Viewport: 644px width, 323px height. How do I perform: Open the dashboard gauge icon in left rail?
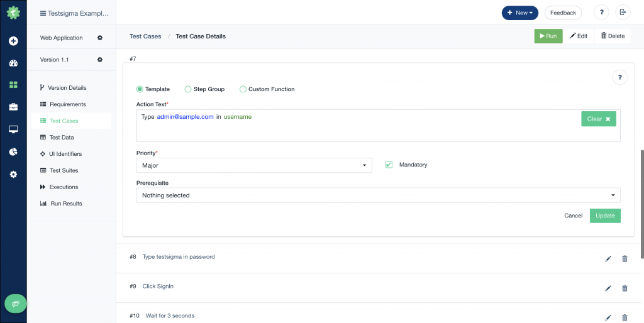pos(13,63)
